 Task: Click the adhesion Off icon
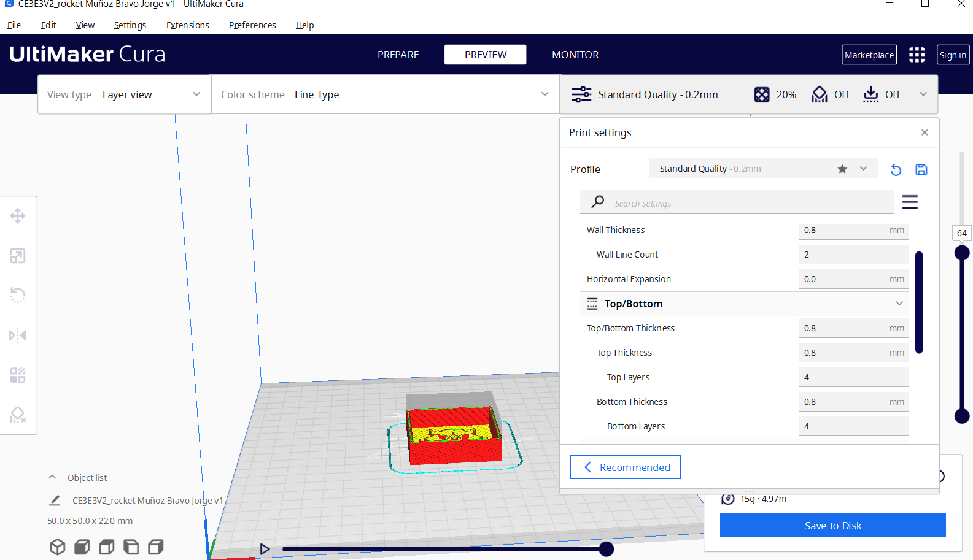point(870,94)
